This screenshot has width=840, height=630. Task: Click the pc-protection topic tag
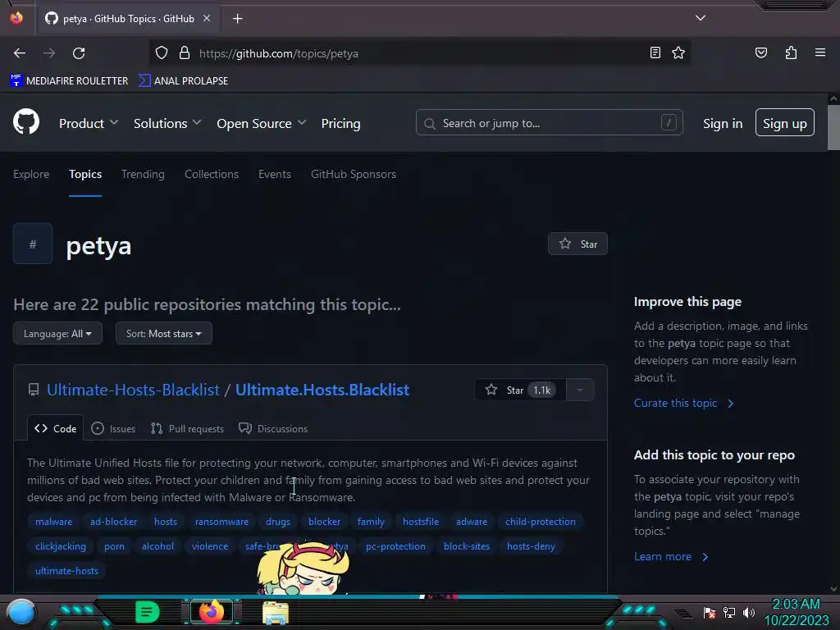point(395,546)
